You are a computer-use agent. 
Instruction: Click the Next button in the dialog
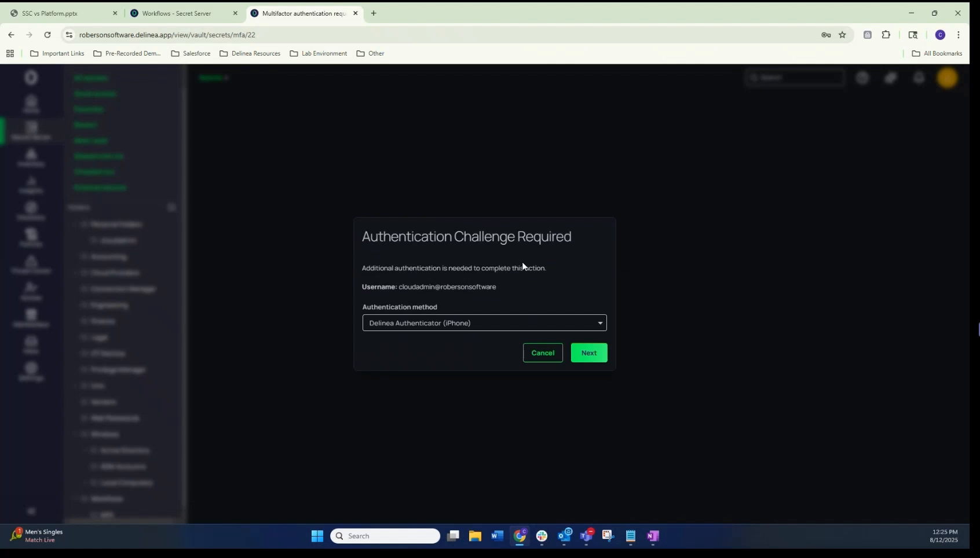(x=588, y=353)
